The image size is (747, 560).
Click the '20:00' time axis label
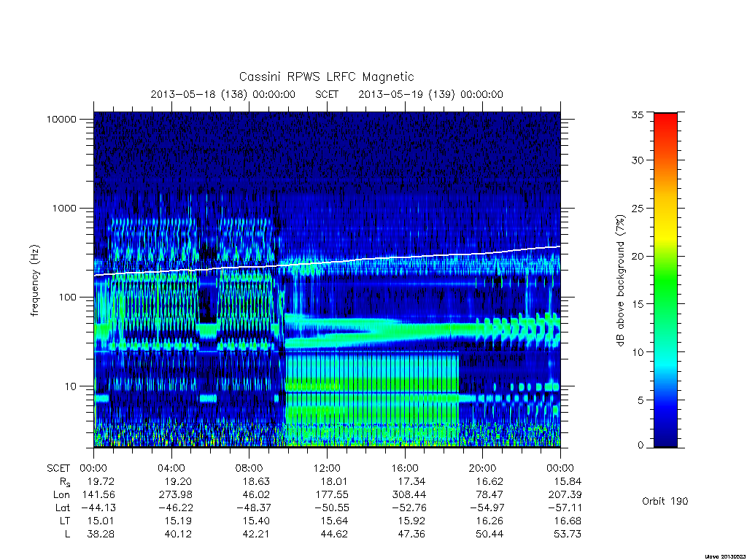(x=483, y=468)
